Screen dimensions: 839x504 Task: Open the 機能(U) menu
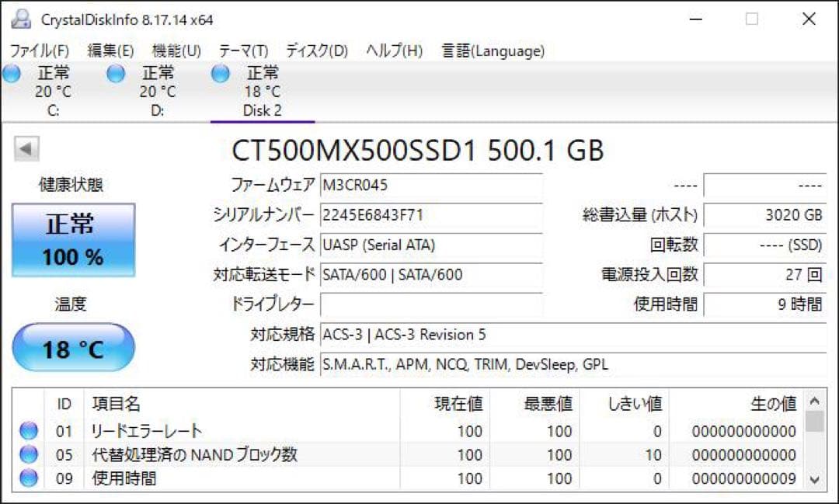[x=176, y=50]
